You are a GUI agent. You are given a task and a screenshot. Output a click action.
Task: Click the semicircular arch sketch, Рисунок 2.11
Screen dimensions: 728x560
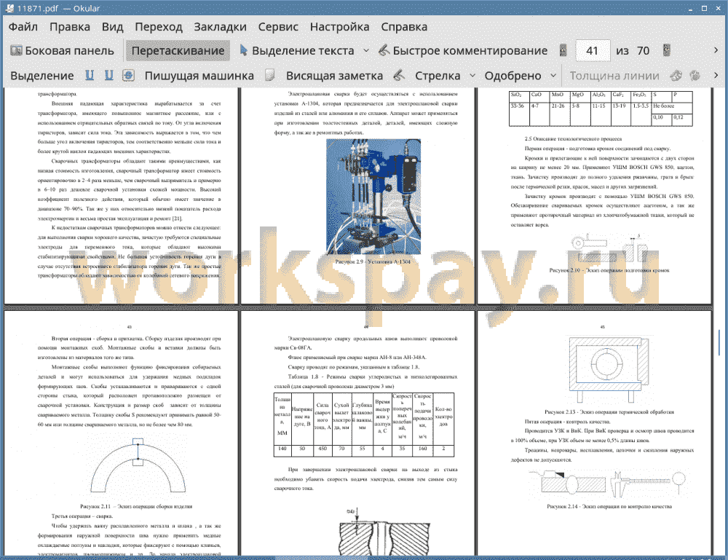coord(138,465)
